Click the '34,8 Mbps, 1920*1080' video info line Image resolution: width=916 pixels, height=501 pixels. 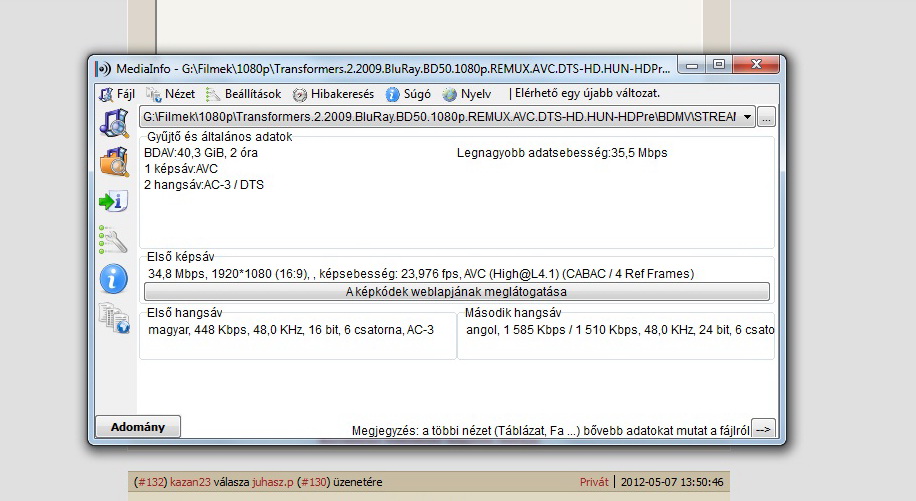(421, 273)
